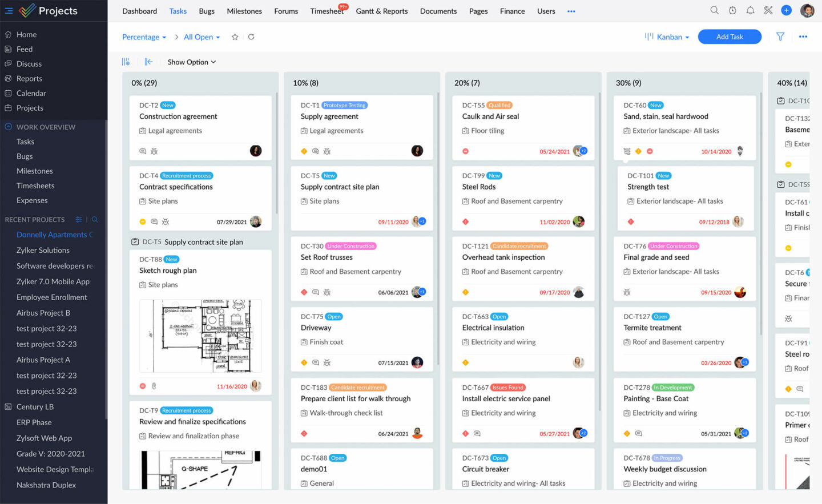Open the Calendar sidebar item
This screenshot has height=504, width=822.
pyautogui.click(x=31, y=93)
